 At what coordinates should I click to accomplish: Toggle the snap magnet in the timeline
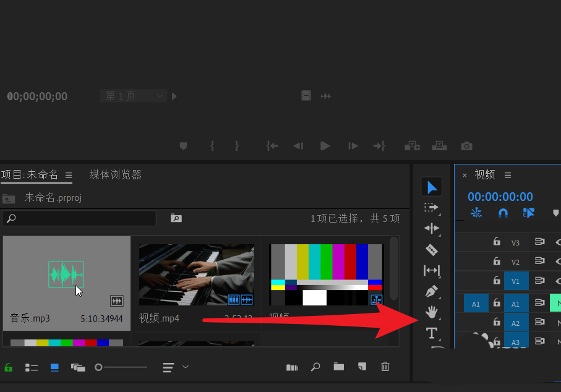[503, 213]
